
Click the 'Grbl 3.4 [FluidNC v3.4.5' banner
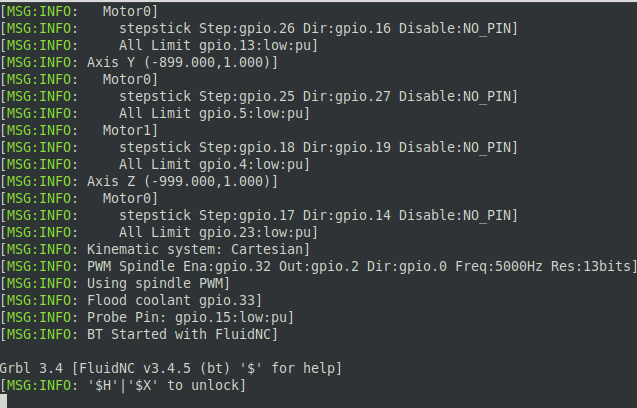click(171, 369)
